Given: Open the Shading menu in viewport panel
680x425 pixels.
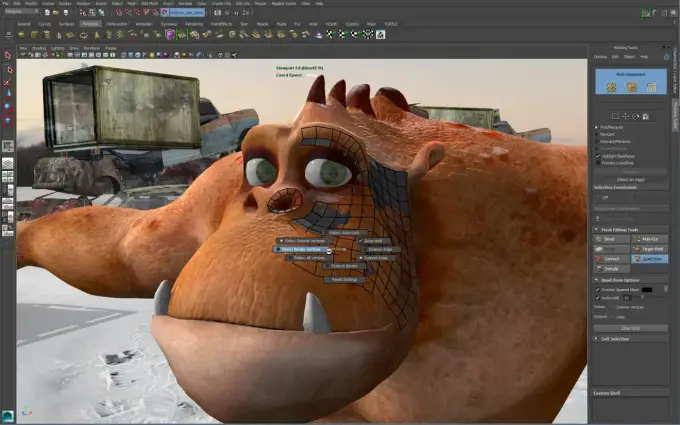Looking at the screenshot, I should (39, 48).
